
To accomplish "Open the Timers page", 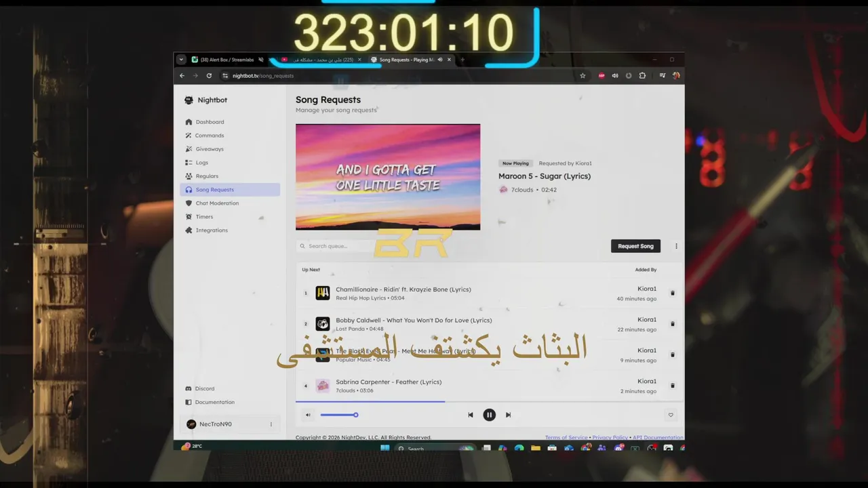I will coord(229,217).
